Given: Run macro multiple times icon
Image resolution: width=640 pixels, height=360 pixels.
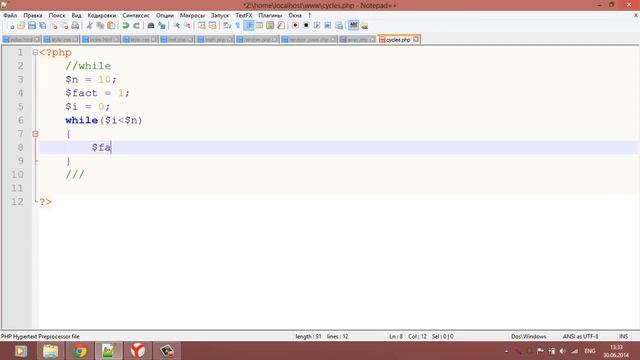Looking at the screenshot, I should pos(328,26).
